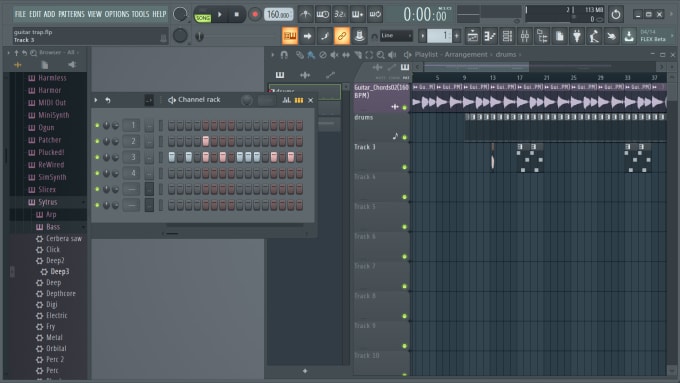
Task: Click channel button labeled 1
Action: (x=131, y=125)
